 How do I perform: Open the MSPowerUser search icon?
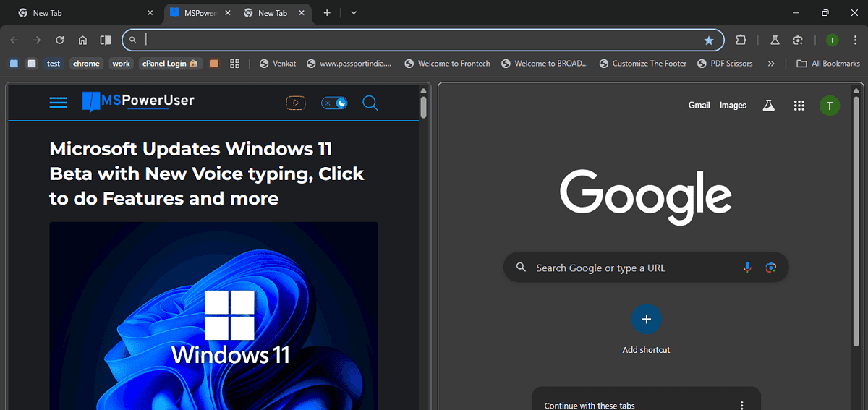click(x=370, y=103)
